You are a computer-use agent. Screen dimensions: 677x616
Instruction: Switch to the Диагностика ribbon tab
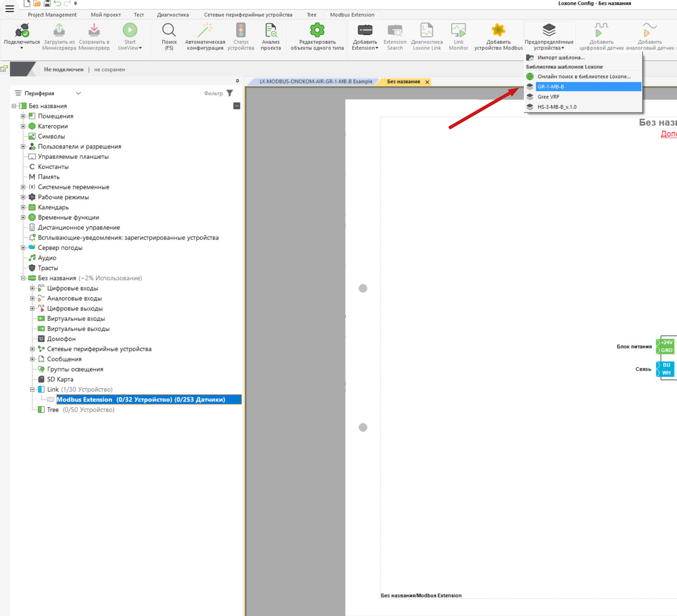pyautogui.click(x=173, y=15)
